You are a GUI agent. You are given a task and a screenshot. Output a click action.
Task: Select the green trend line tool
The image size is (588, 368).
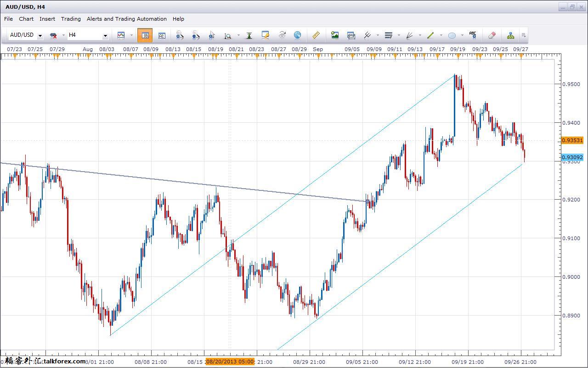tap(430, 35)
